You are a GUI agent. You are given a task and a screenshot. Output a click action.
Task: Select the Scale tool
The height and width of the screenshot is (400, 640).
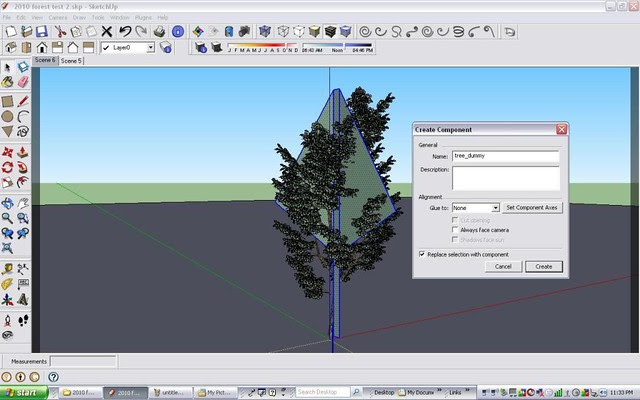pos(7,182)
